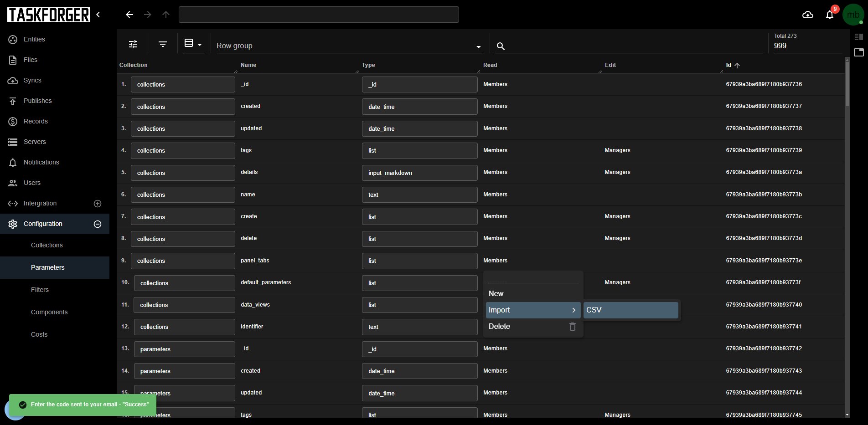Open Components under Configuration
This screenshot has height=425, width=868.
[55, 312]
